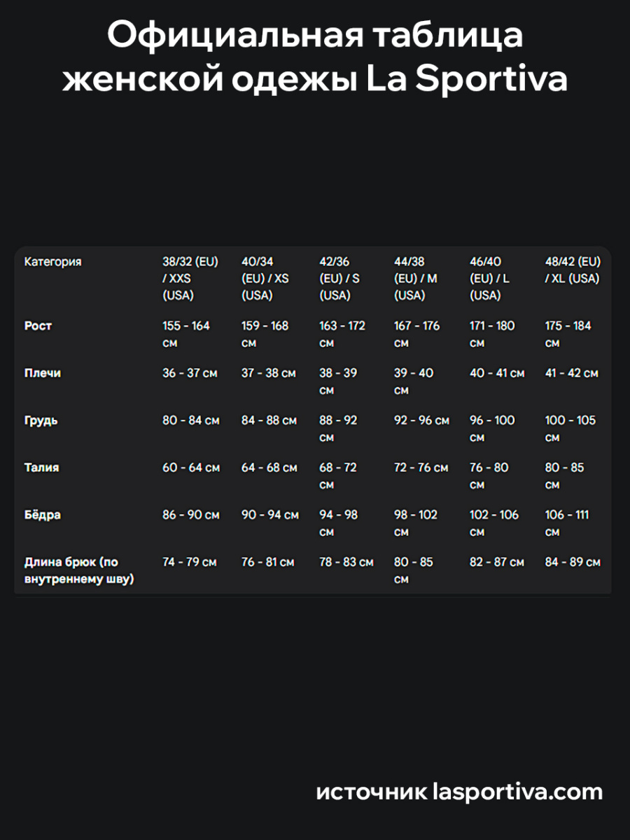The height and width of the screenshot is (840, 630).
Task: Click the '42/36 (EU) / S (USA)' column header
Action: coord(339,279)
